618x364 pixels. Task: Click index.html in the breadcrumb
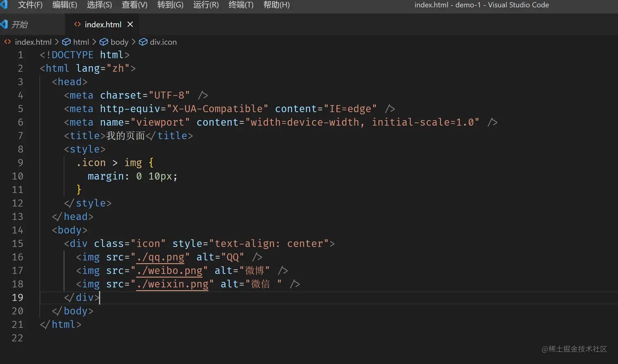pos(33,42)
